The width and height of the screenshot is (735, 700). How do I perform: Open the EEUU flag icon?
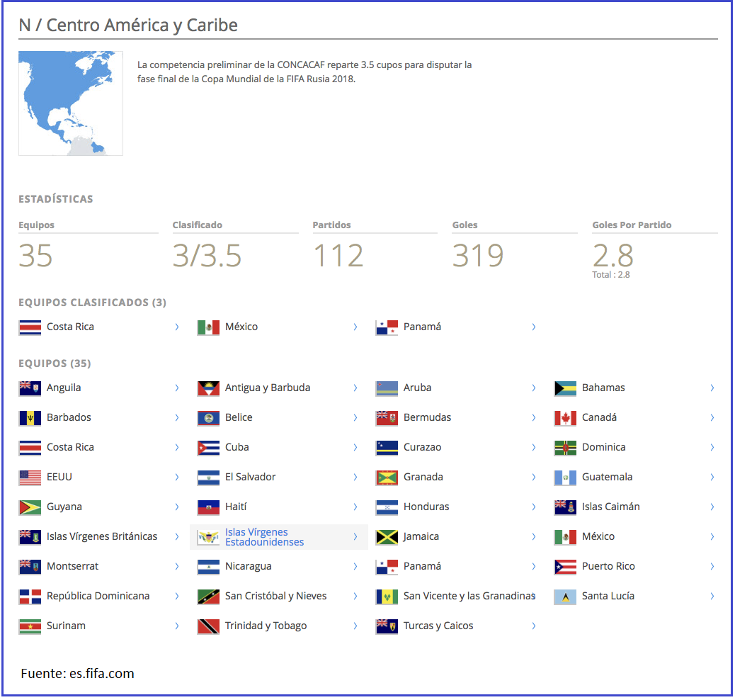[x=30, y=478]
